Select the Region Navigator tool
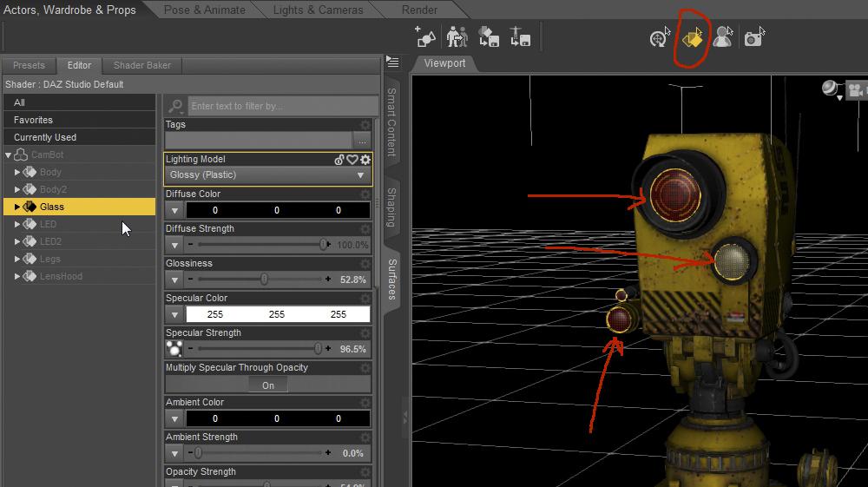 723,37
